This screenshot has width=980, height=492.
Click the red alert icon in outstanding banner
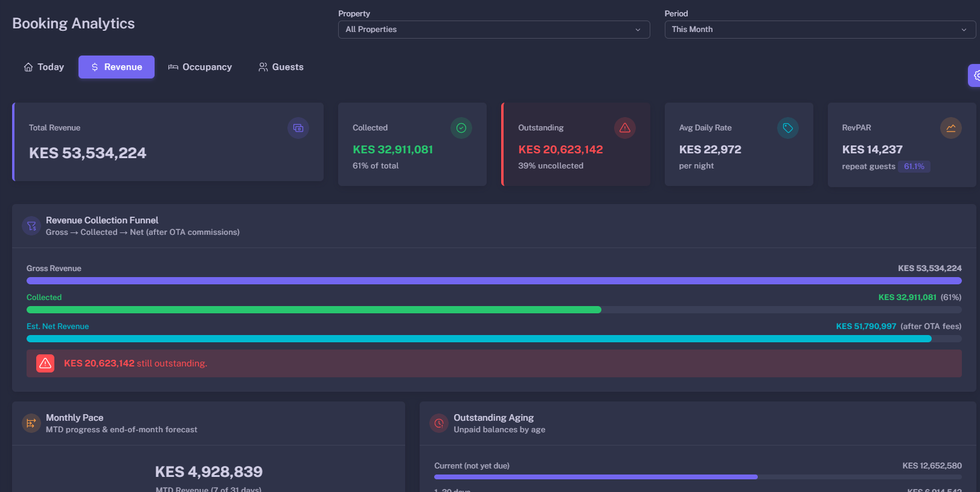point(45,363)
